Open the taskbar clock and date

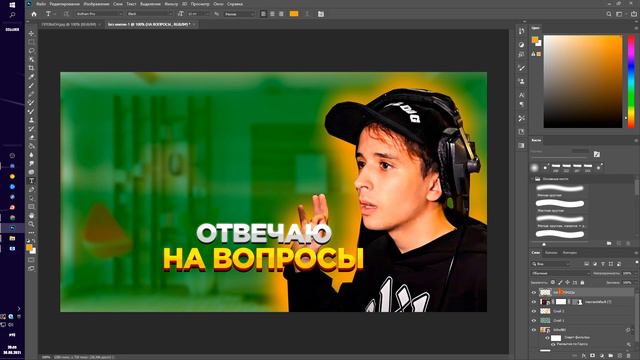click(12, 350)
